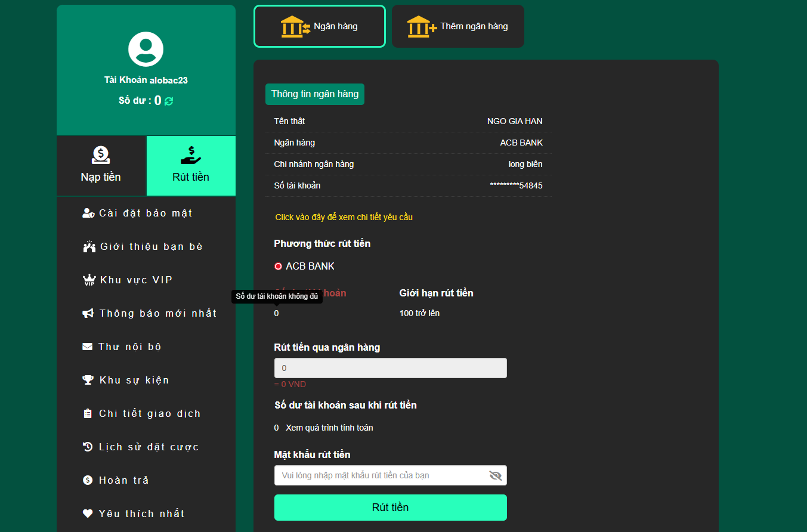The width and height of the screenshot is (807, 532).
Task: Click the user avatar icon above Tài Khoản alobac23
Action: (146, 48)
